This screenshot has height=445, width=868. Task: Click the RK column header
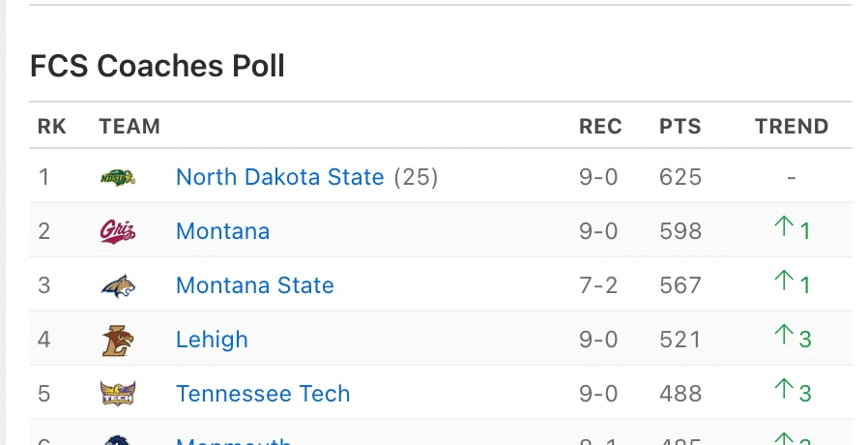click(x=52, y=127)
